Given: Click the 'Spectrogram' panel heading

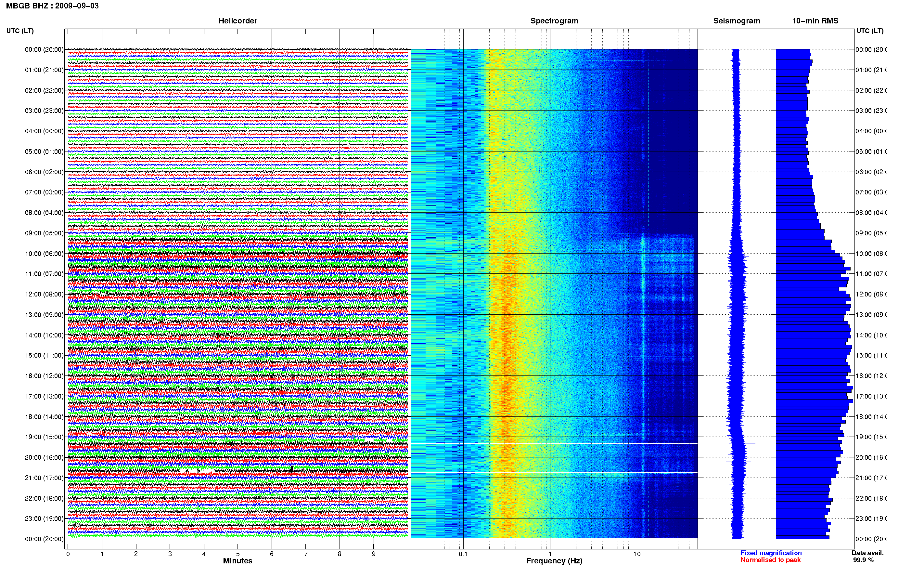Looking at the screenshot, I should (x=554, y=21).
